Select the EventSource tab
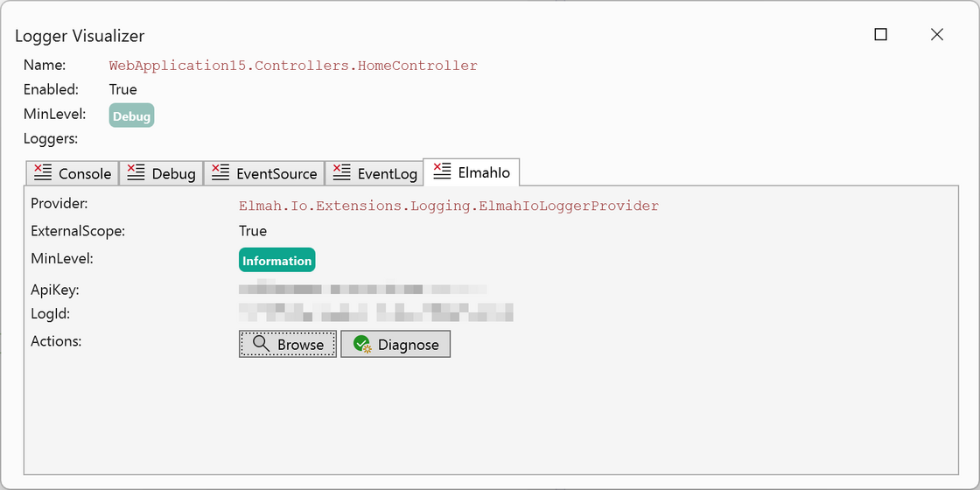This screenshot has width=980, height=490. coord(263,173)
